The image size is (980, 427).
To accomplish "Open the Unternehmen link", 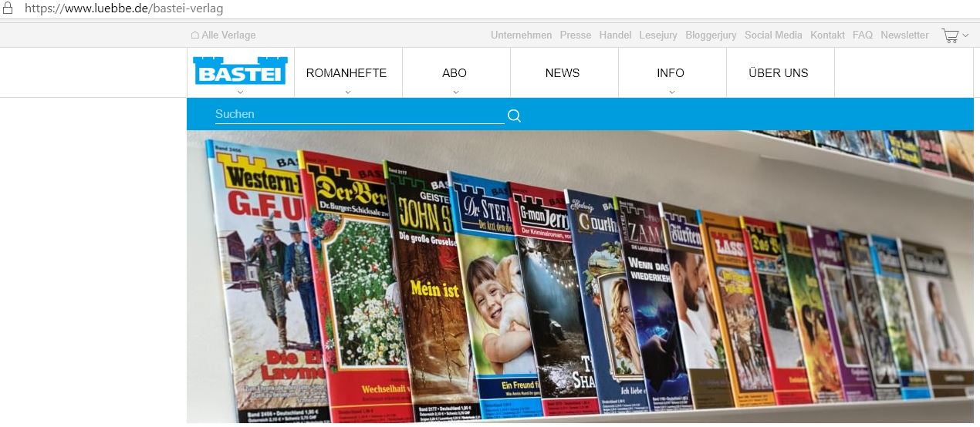I will pyautogui.click(x=521, y=35).
